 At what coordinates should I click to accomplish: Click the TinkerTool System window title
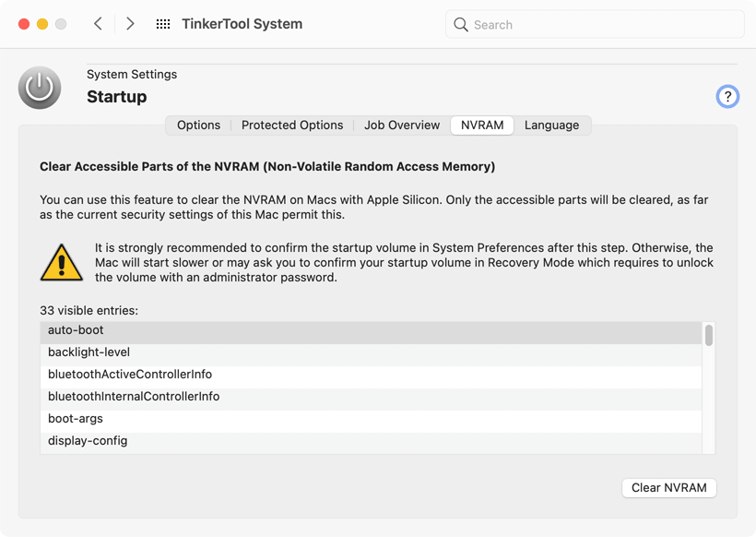(242, 24)
